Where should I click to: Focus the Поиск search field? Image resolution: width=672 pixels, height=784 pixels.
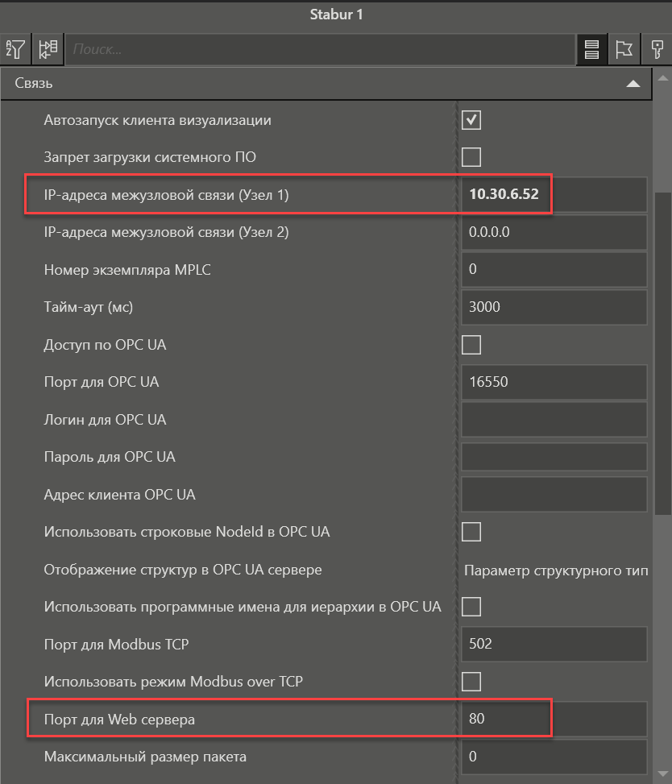click(320, 49)
